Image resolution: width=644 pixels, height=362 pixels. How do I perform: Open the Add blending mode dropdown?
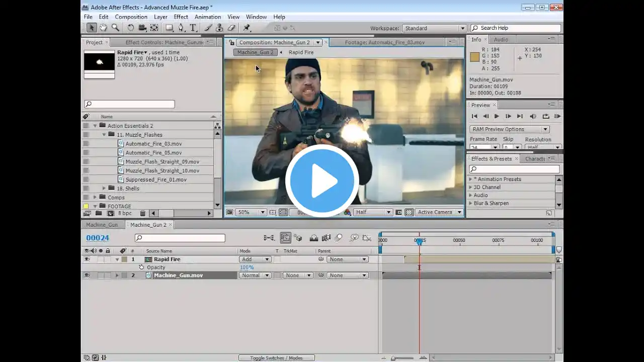(x=255, y=259)
